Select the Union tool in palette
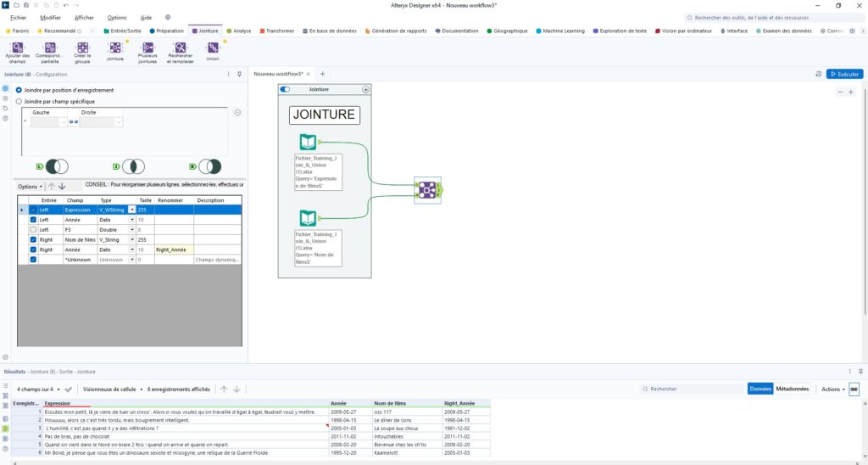Screen dimensions: 868x465 tap(213, 51)
